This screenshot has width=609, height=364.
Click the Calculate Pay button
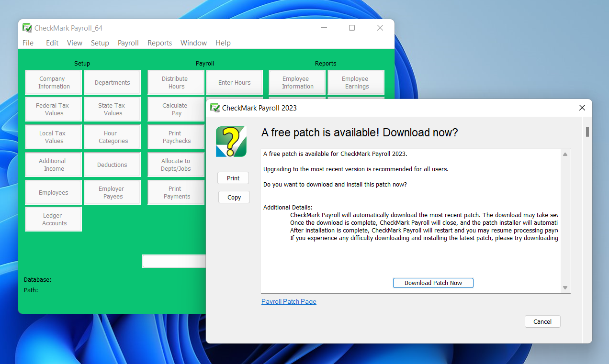click(176, 110)
